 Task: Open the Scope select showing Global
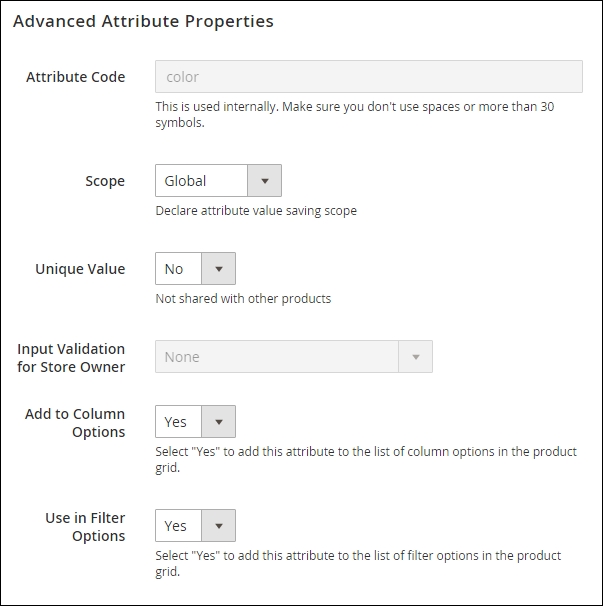[202, 181]
